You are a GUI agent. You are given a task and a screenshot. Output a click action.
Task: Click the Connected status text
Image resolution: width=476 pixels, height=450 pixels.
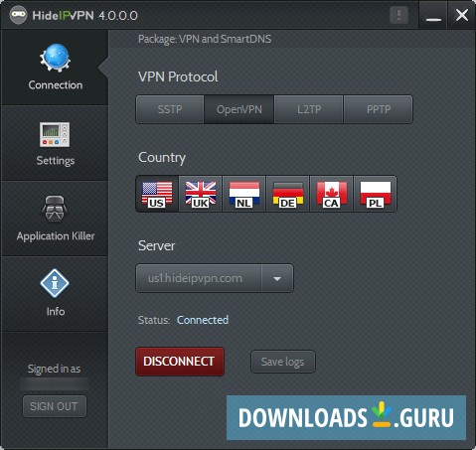click(x=203, y=320)
